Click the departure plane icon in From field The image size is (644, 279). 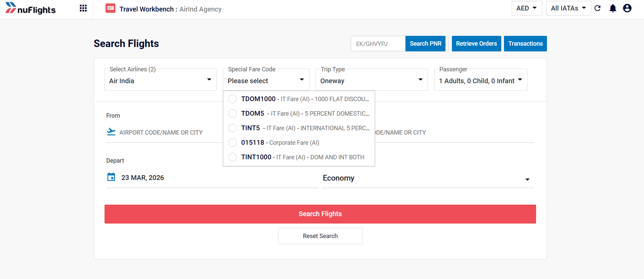111,132
